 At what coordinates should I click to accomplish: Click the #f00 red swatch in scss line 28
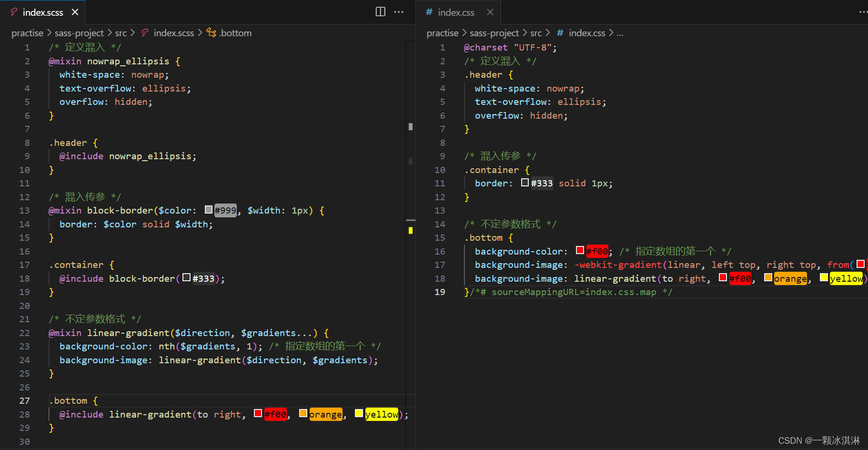click(258, 413)
